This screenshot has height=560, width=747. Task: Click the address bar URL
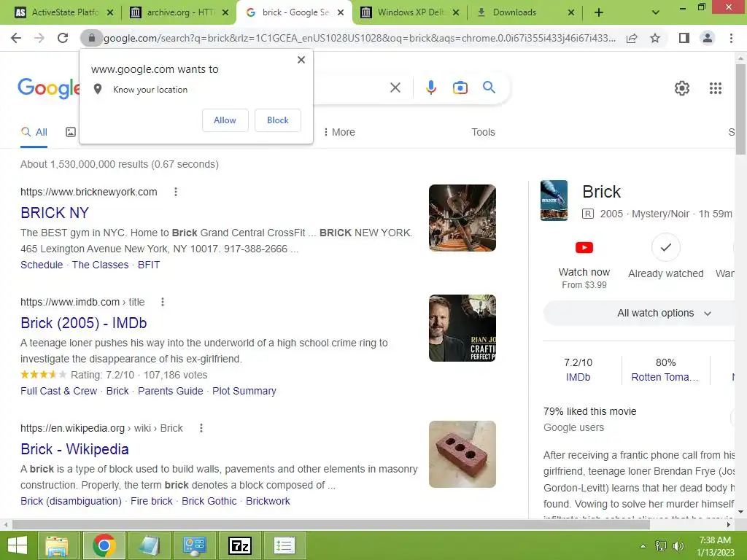359,38
